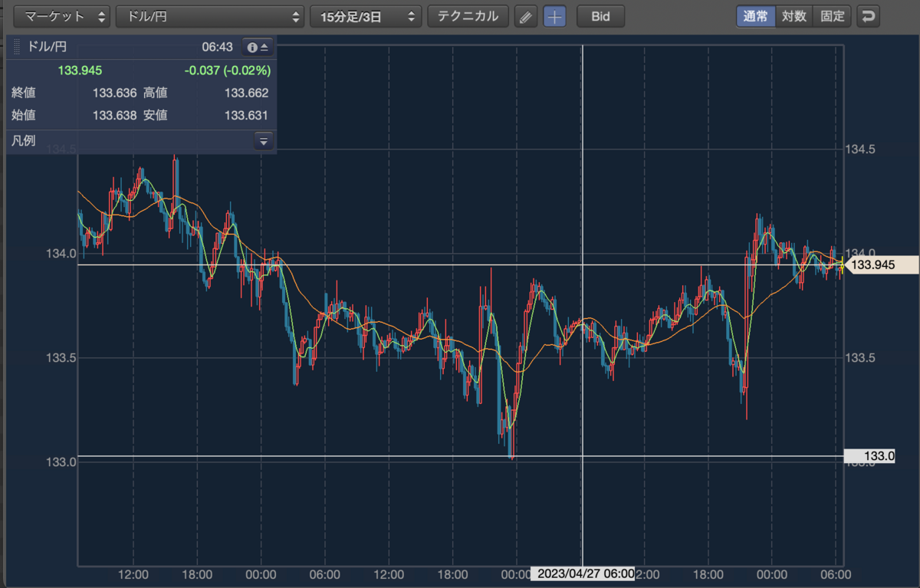The width and height of the screenshot is (920, 588).
Task: Click the テクニカル button
Action: (x=468, y=16)
